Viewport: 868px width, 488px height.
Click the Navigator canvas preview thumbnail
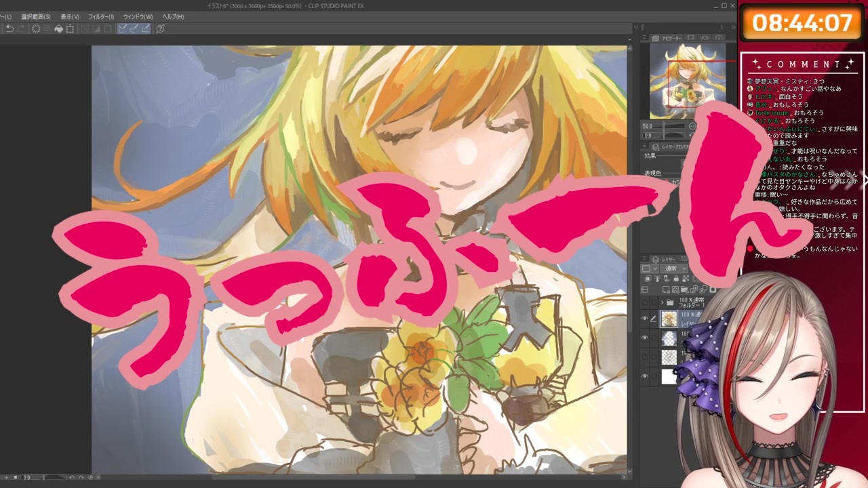[688, 81]
